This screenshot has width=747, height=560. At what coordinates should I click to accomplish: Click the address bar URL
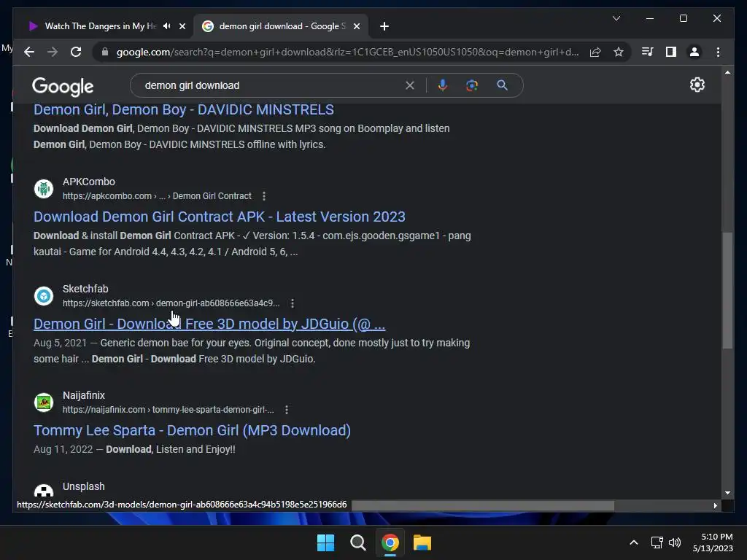pyautogui.click(x=347, y=52)
